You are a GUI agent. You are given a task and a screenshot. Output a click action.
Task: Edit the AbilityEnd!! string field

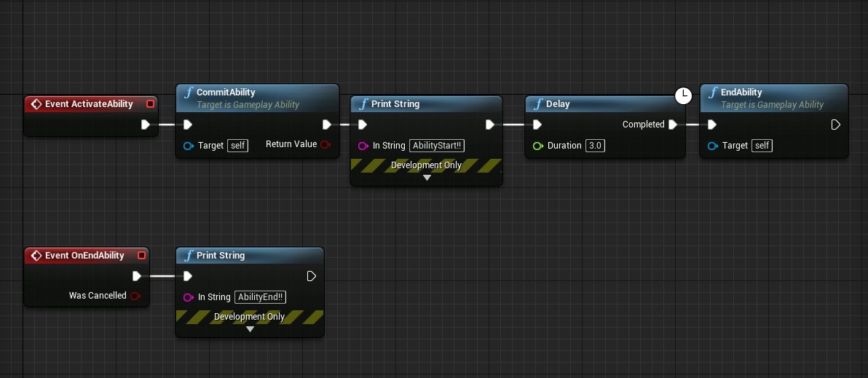[x=260, y=297]
